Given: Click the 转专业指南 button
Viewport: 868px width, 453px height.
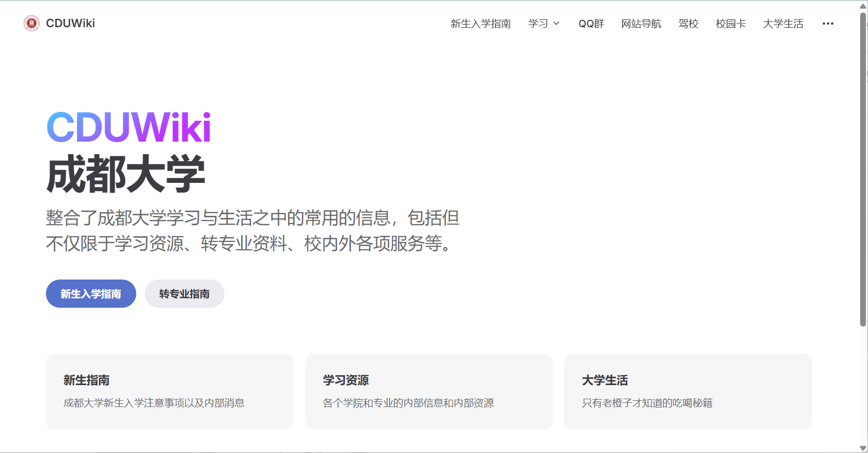Looking at the screenshot, I should point(184,294).
